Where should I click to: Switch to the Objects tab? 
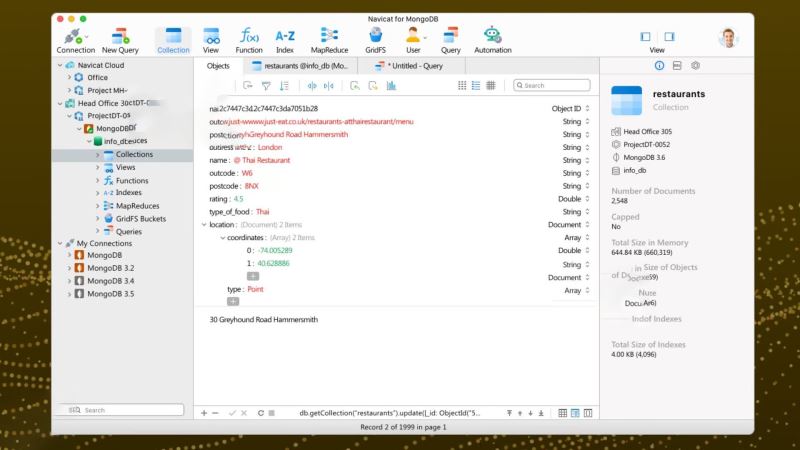point(218,66)
